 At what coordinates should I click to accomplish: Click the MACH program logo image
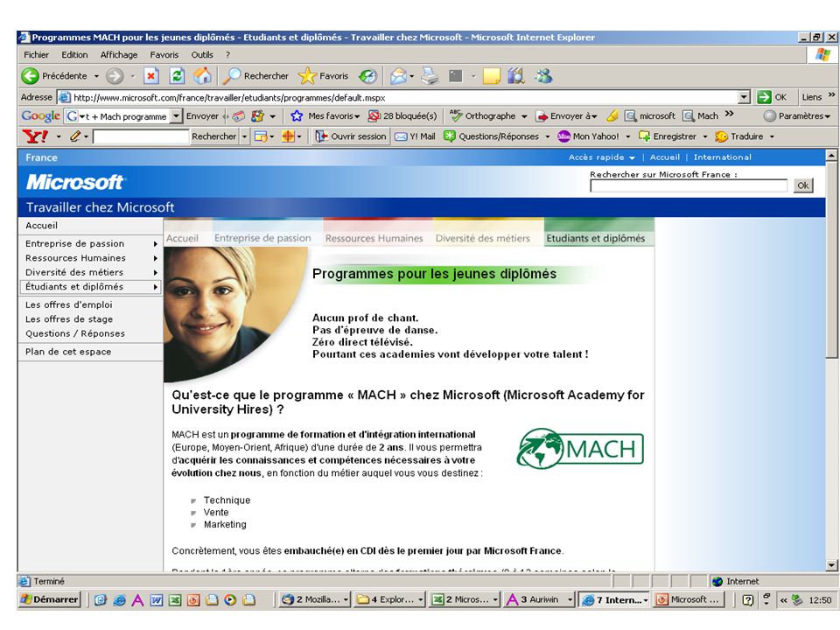(x=580, y=448)
